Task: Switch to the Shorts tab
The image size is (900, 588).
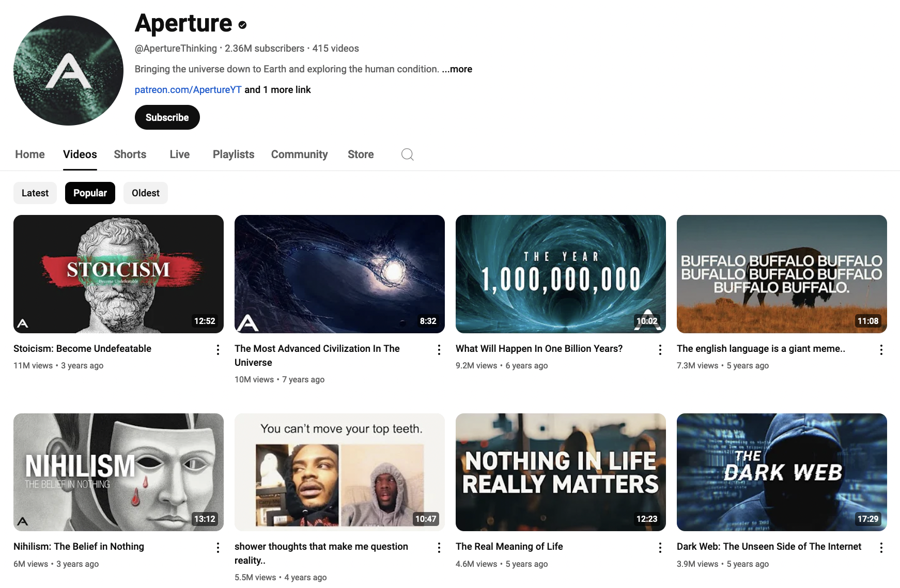Action: (130, 154)
